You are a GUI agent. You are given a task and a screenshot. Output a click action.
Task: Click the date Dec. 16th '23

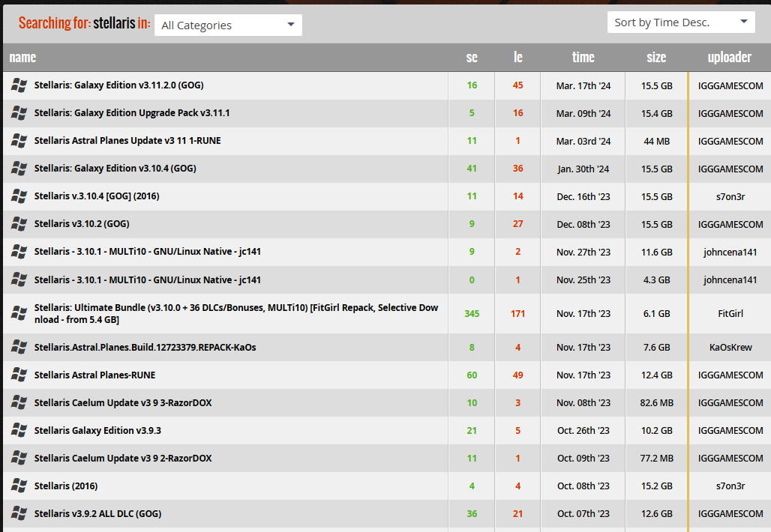click(583, 196)
